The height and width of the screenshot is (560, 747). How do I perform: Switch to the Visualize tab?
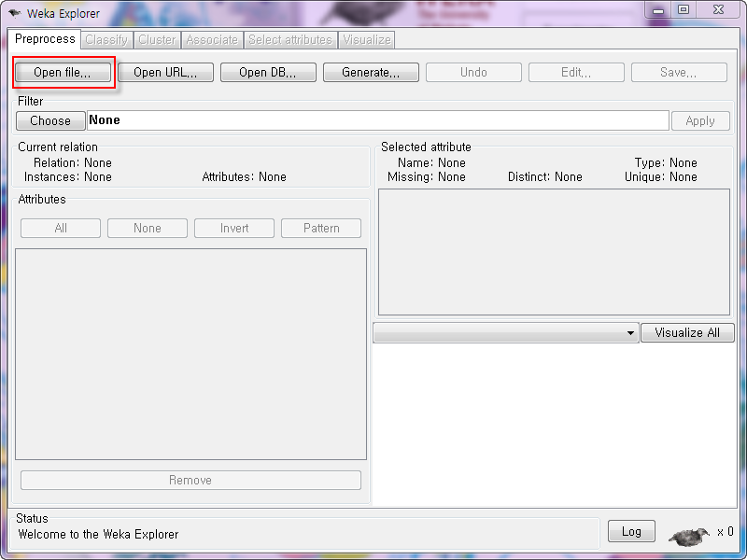367,39
